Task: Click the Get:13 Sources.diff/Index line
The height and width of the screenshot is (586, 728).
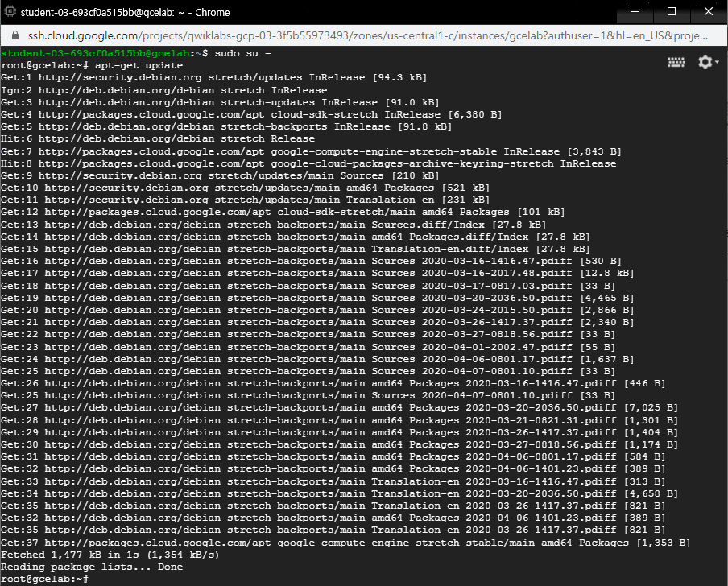Action: tap(274, 225)
